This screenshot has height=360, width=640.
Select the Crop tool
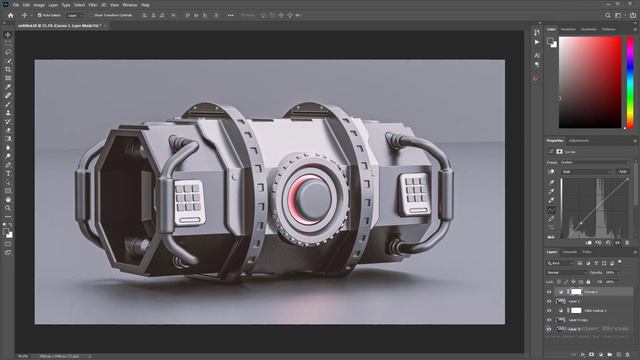click(8, 69)
